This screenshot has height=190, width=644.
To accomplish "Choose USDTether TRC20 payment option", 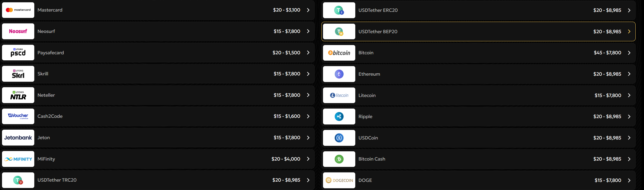I will [157, 180].
